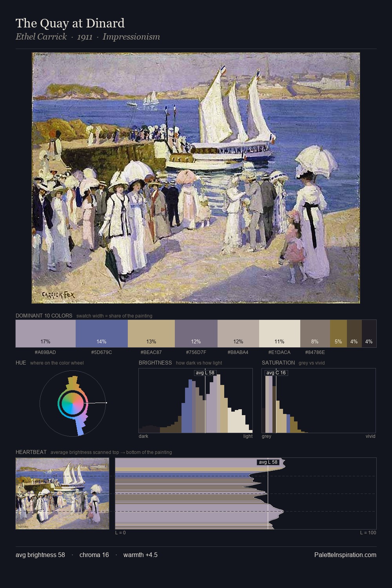Image resolution: width=392 pixels, height=588 pixels.
Task: Select the 8% swatch #84786E
Action: click(315, 334)
